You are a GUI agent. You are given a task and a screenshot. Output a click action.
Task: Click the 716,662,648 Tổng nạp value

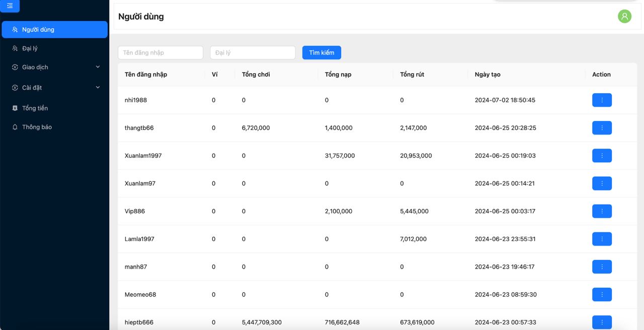[342, 322]
